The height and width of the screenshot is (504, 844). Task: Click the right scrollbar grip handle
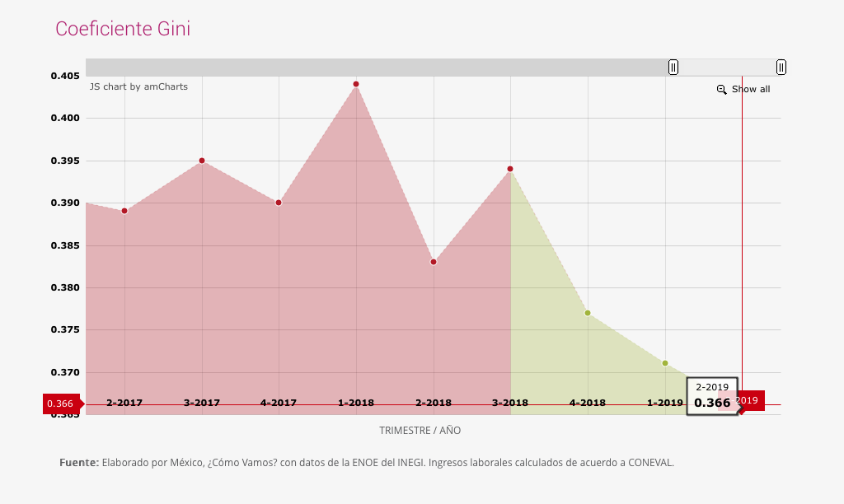point(781,68)
